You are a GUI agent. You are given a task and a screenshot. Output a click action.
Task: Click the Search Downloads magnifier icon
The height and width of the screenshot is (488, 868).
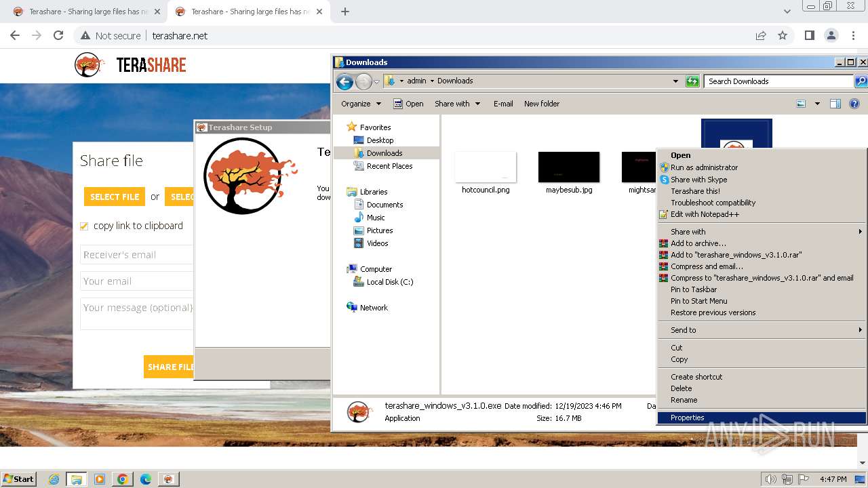click(861, 81)
